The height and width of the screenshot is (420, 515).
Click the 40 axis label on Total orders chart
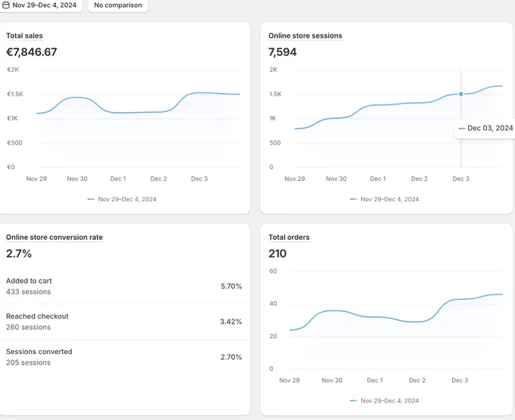273,303
